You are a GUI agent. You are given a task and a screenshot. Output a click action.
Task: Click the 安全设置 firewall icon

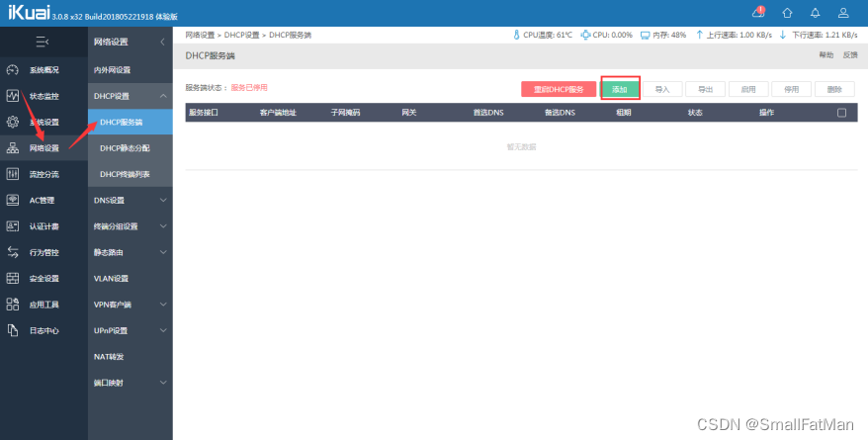[x=13, y=279]
